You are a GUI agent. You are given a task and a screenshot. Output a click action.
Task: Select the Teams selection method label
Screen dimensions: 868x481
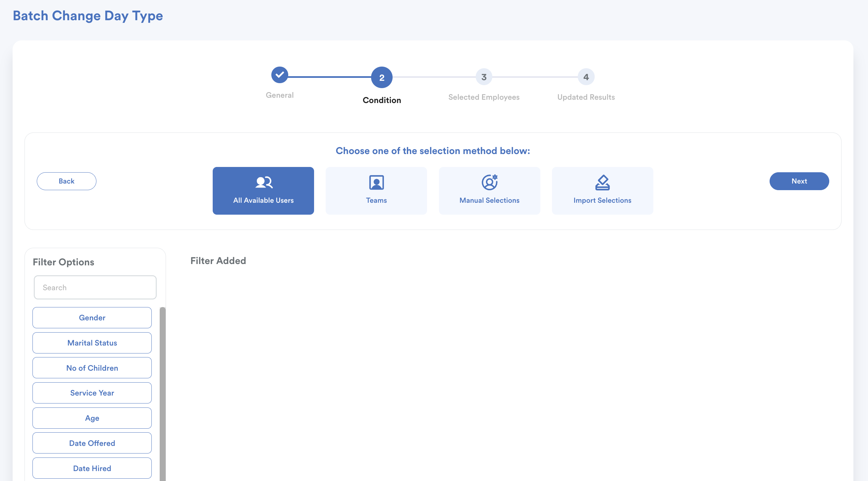tap(376, 200)
